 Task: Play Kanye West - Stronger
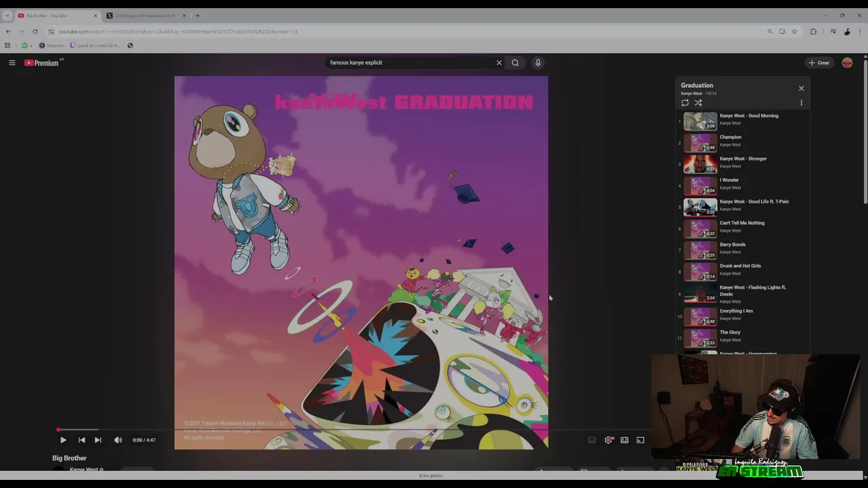coord(743,163)
